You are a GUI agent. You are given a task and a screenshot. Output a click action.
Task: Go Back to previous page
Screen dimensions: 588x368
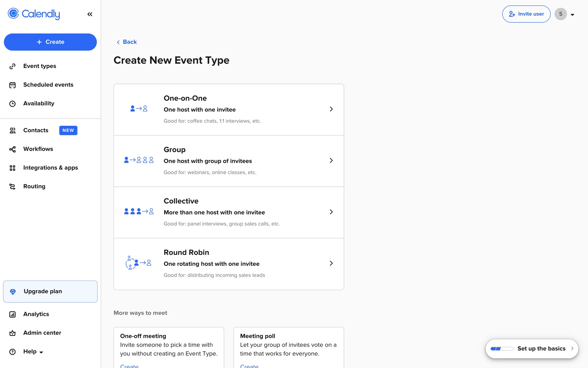[x=126, y=42]
